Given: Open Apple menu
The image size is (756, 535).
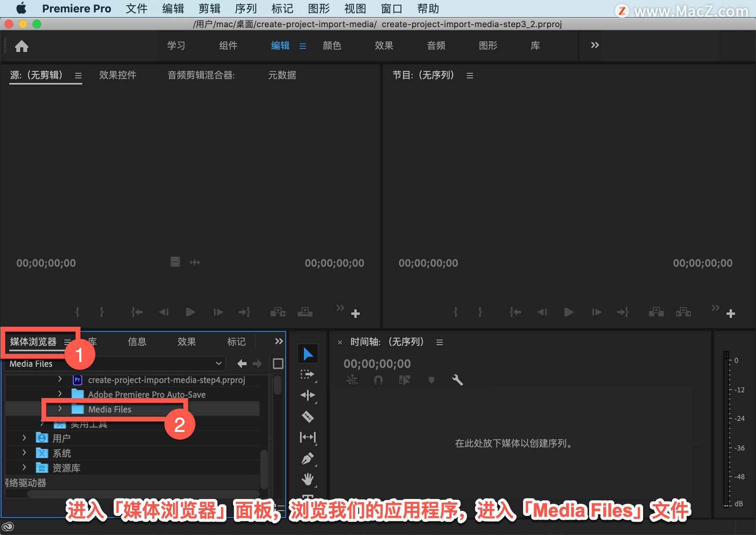Looking at the screenshot, I should coord(21,8).
